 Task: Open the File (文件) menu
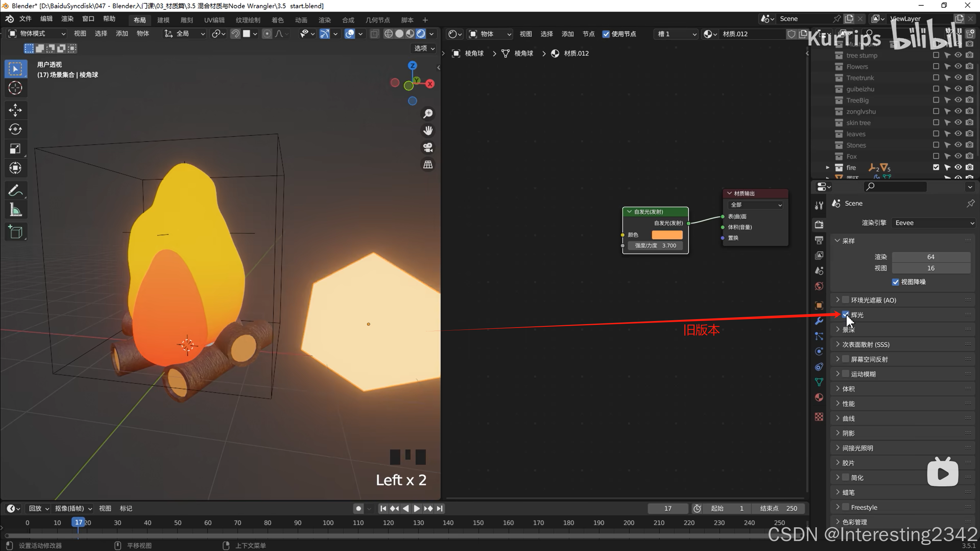[25, 19]
